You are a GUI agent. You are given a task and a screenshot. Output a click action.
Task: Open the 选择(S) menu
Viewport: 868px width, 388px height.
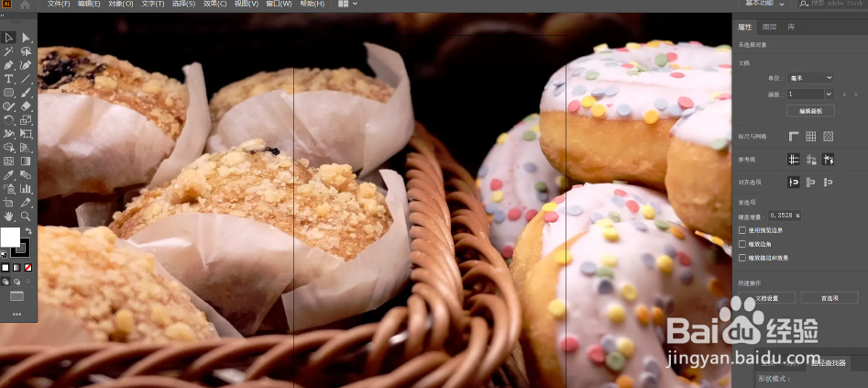tap(184, 4)
